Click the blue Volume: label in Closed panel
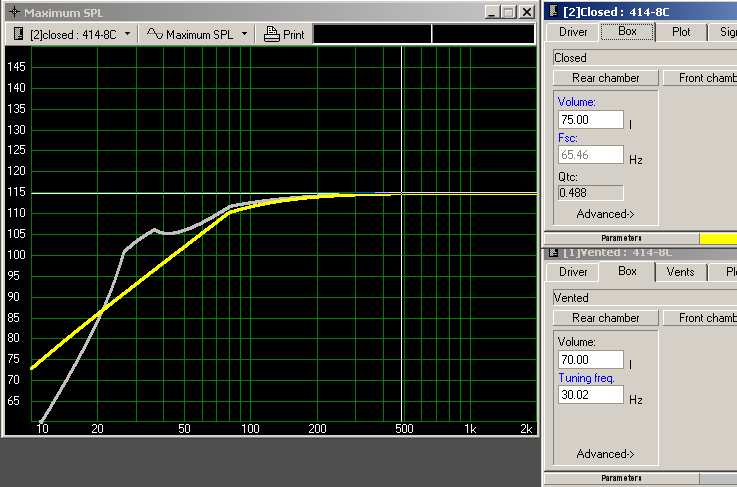The height and width of the screenshot is (487, 737). 577,102
